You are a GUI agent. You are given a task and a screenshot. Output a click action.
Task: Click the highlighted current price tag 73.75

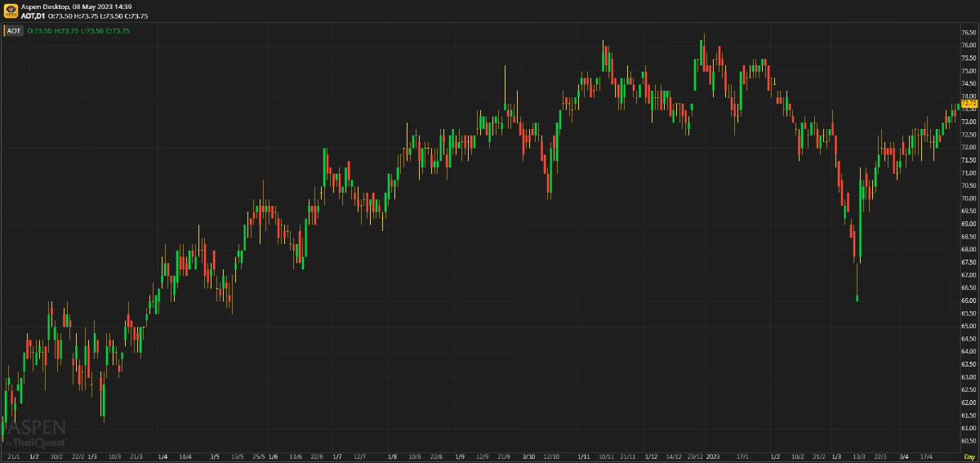tap(969, 103)
